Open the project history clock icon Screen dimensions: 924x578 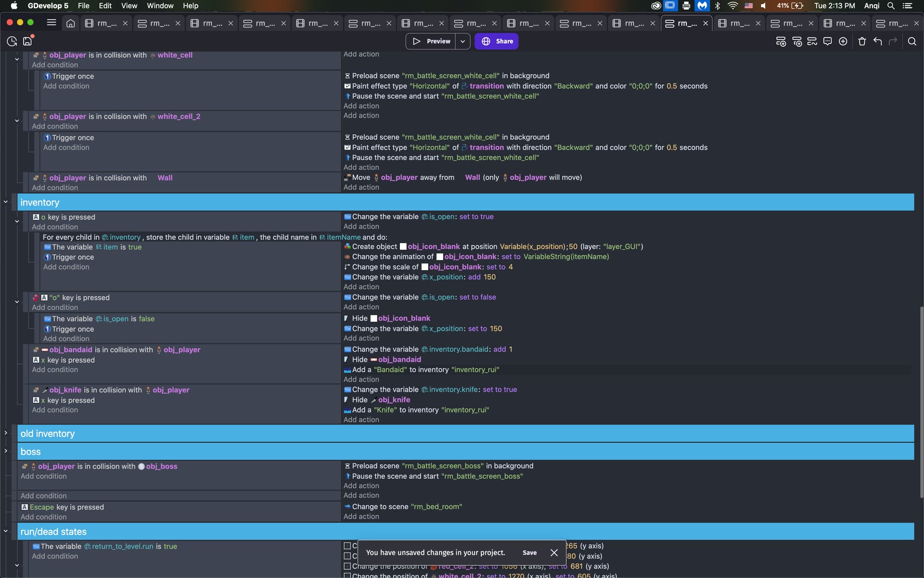pyautogui.click(x=12, y=41)
